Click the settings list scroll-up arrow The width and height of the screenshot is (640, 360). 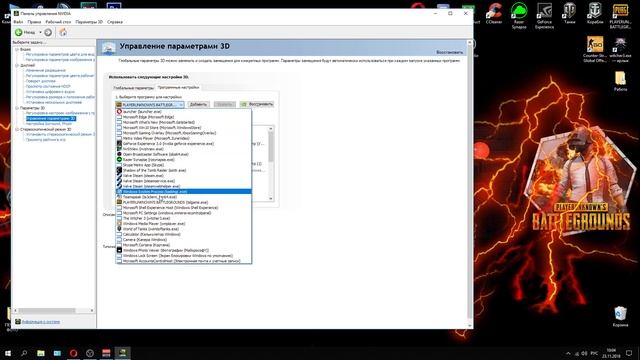click(270, 129)
